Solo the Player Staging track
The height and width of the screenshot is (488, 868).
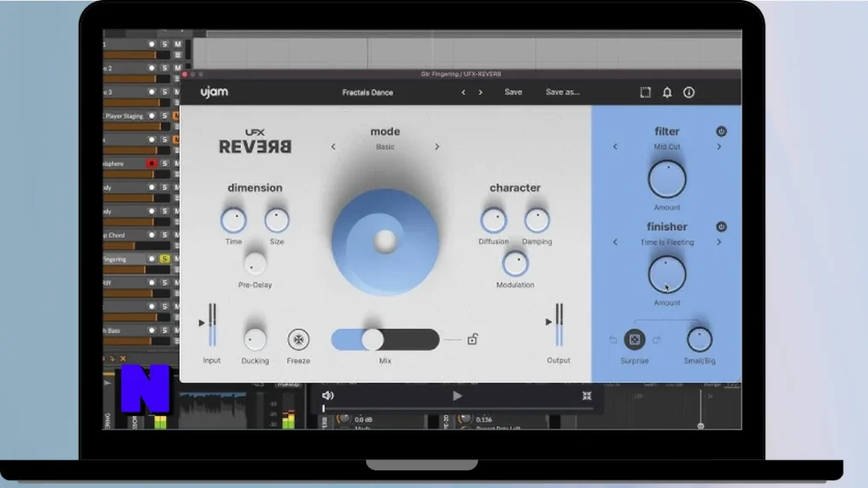tap(164, 116)
